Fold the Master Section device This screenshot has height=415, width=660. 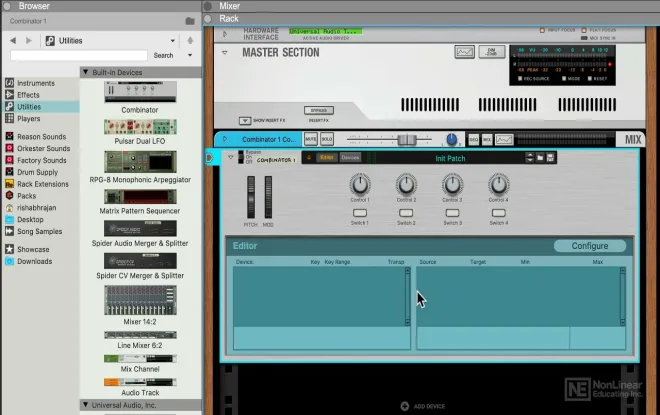click(225, 53)
